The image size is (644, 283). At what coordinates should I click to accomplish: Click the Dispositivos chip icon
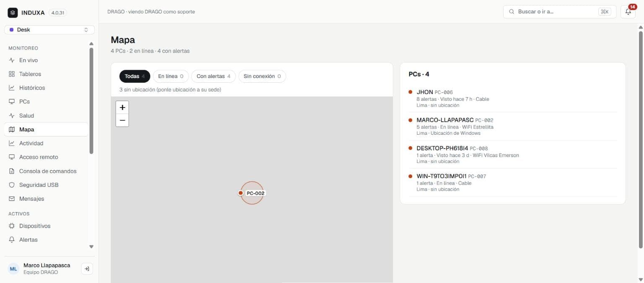(x=12, y=226)
